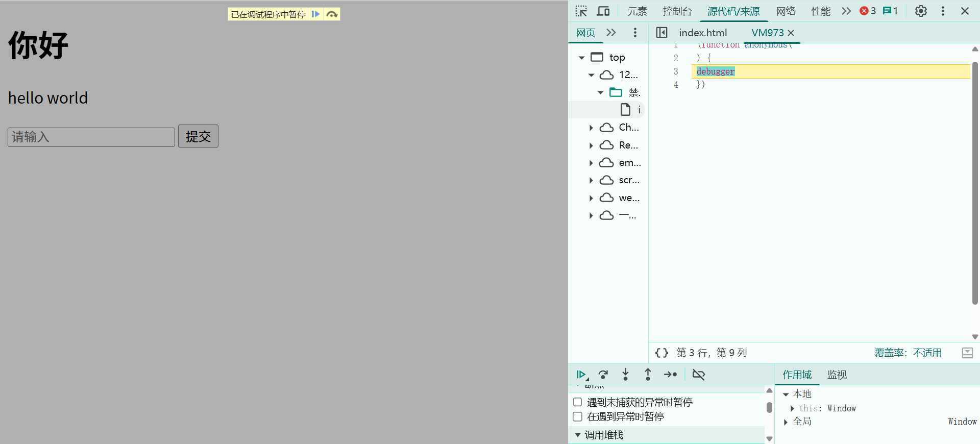Collapse the 12... origin node

tap(591, 75)
